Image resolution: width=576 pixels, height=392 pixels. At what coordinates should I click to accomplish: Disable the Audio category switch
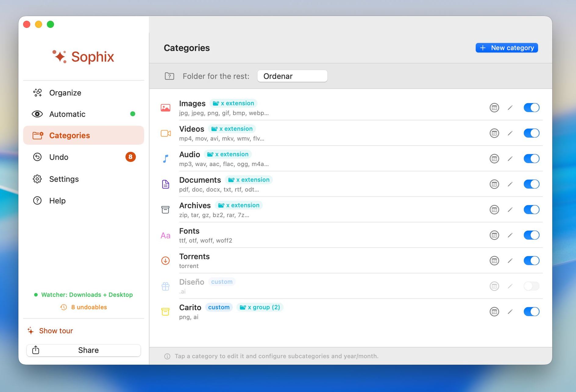[531, 159]
